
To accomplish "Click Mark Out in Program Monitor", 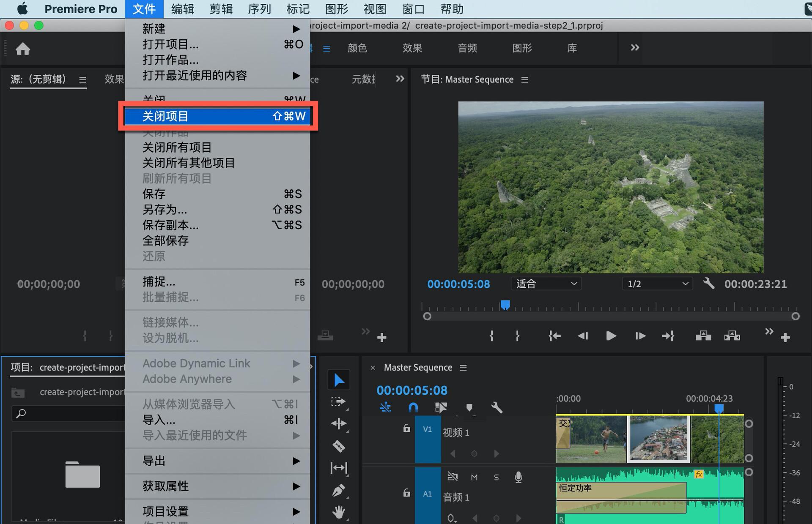I will click(518, 336).
